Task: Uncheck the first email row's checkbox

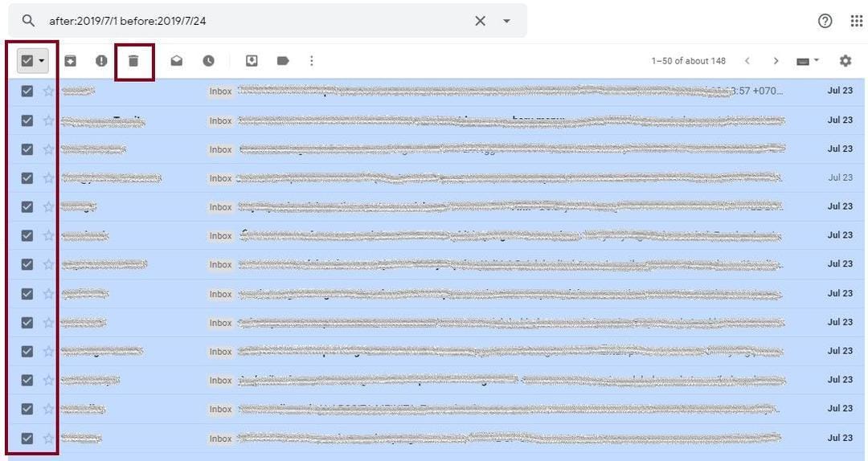Action: 27,91
